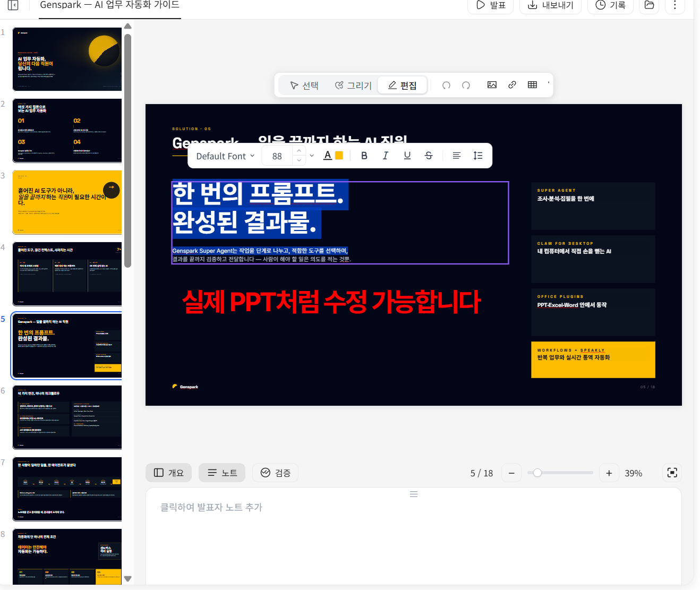
Task: Fit slide to screen icon
Action: (x=672, y=473)
